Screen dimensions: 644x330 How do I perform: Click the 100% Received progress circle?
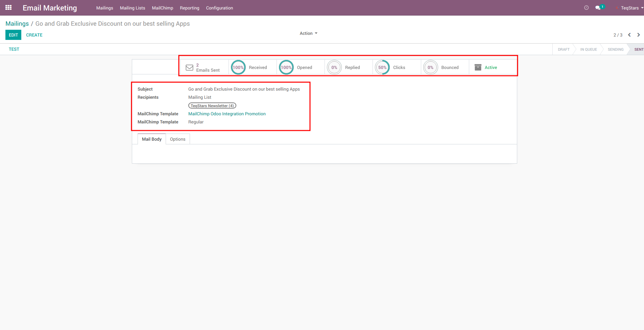click(238, 67)
